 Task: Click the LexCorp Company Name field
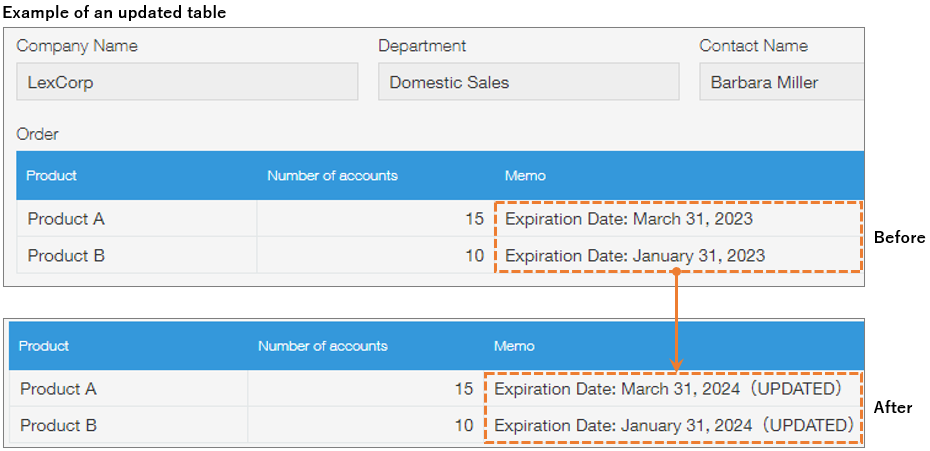click(x=187, y=82)
